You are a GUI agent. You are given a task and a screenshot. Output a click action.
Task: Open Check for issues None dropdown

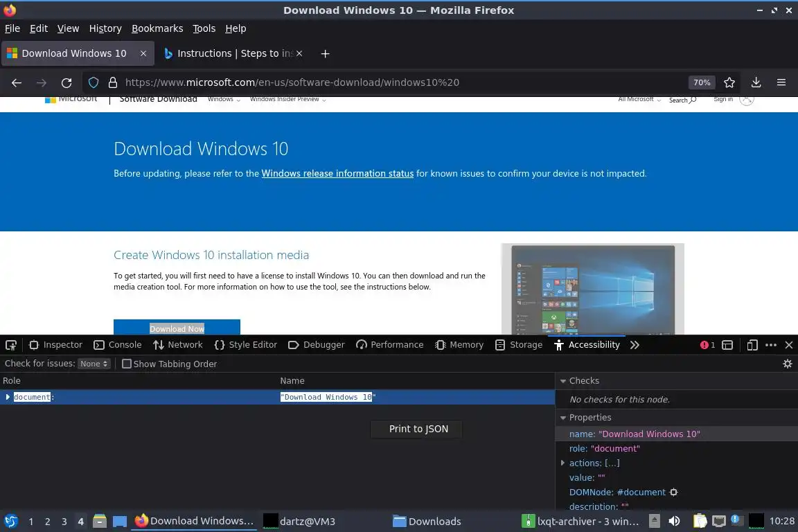tap(94, 364)
